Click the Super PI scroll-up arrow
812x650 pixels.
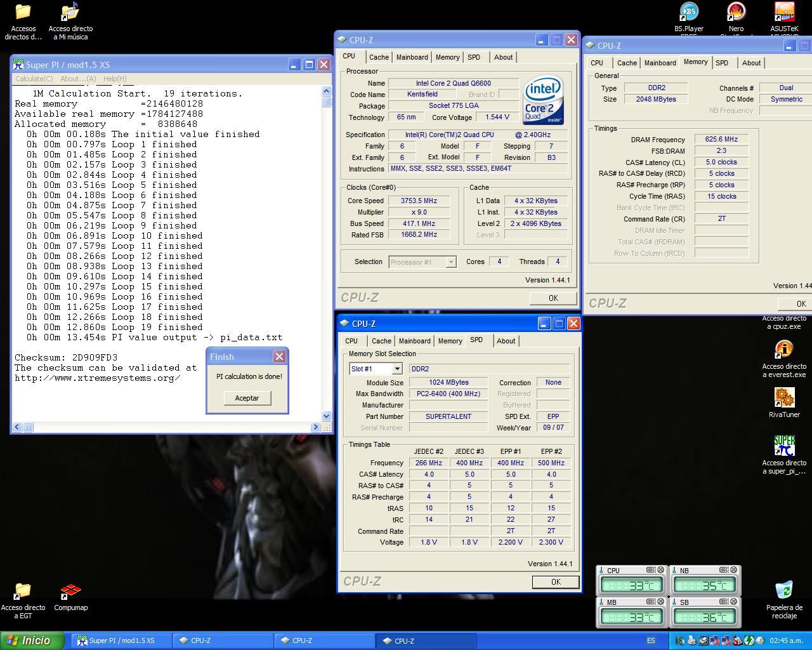pos(327,91)
